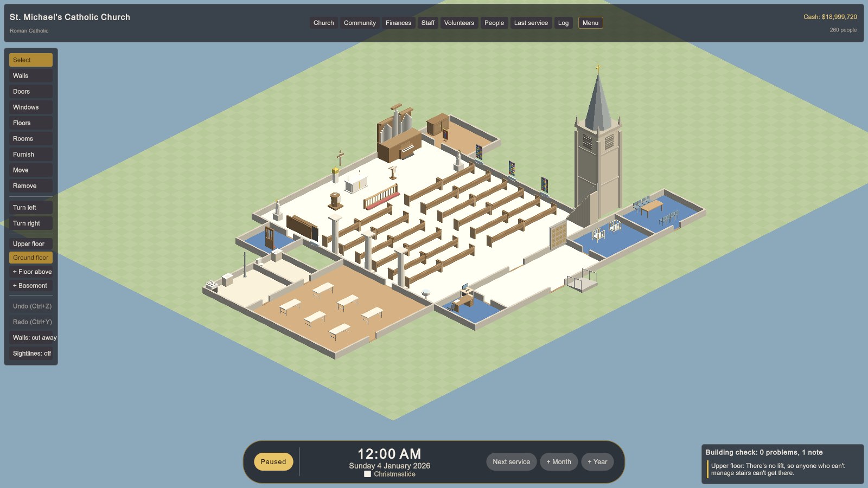Click Redo (Ctrl+Y)

pyautogui.click(x=31, y=322)
